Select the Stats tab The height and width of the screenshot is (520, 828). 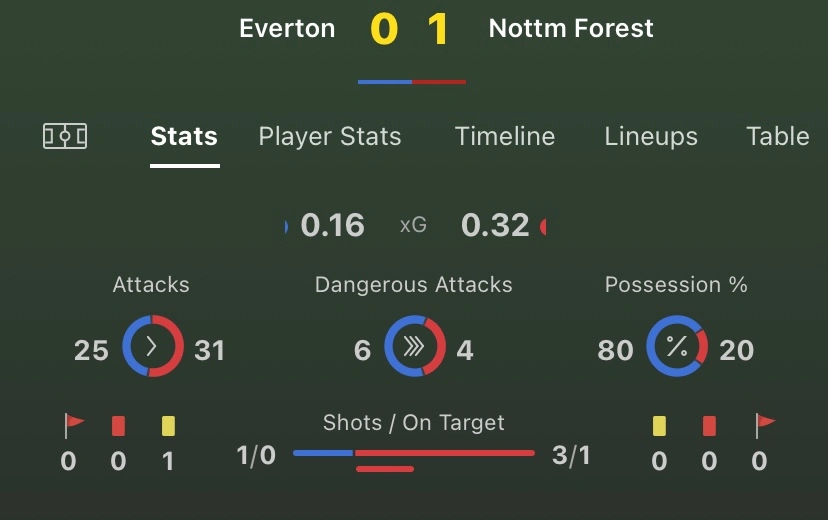[184, 137]
